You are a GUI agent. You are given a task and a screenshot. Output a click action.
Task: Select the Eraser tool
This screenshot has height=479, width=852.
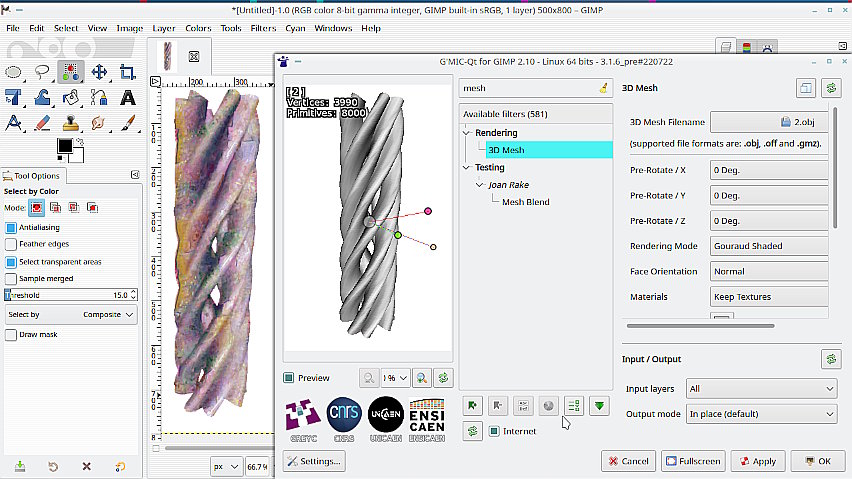[x=42, y=124]
